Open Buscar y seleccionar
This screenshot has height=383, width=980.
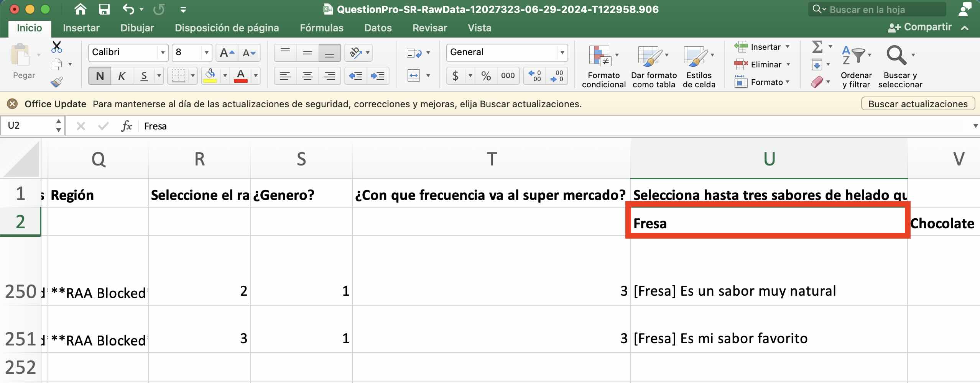(x=900, y=66)
